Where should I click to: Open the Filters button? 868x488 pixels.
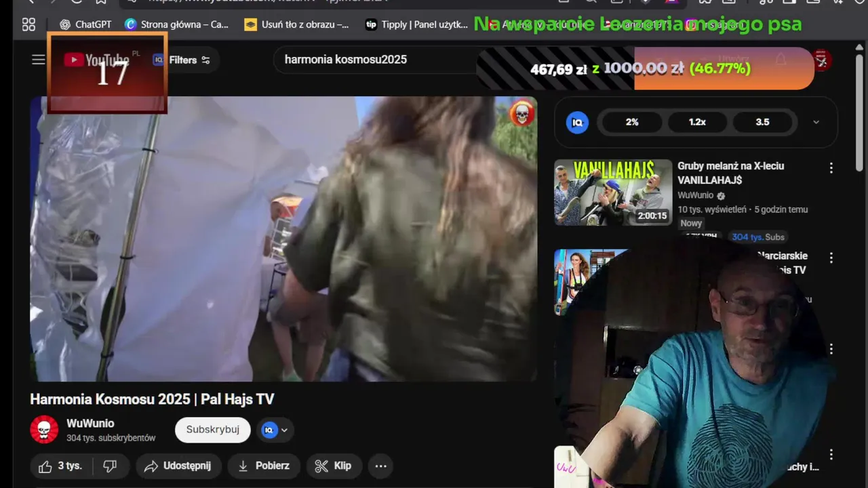tap(189, 60)
